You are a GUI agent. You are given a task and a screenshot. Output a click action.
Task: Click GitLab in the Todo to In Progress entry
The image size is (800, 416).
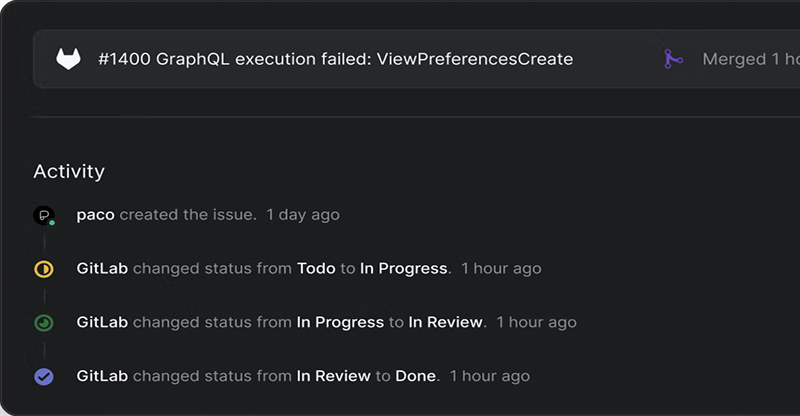coord(102,268)
